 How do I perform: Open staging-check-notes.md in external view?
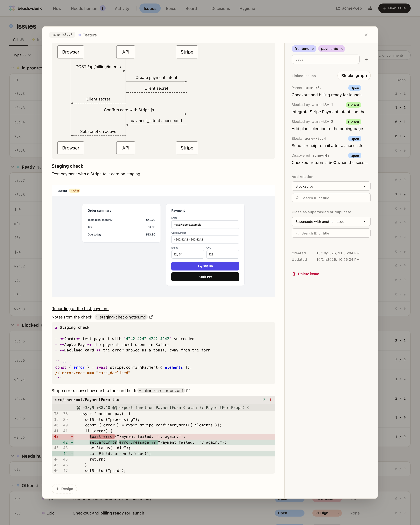tap(151, 317)
